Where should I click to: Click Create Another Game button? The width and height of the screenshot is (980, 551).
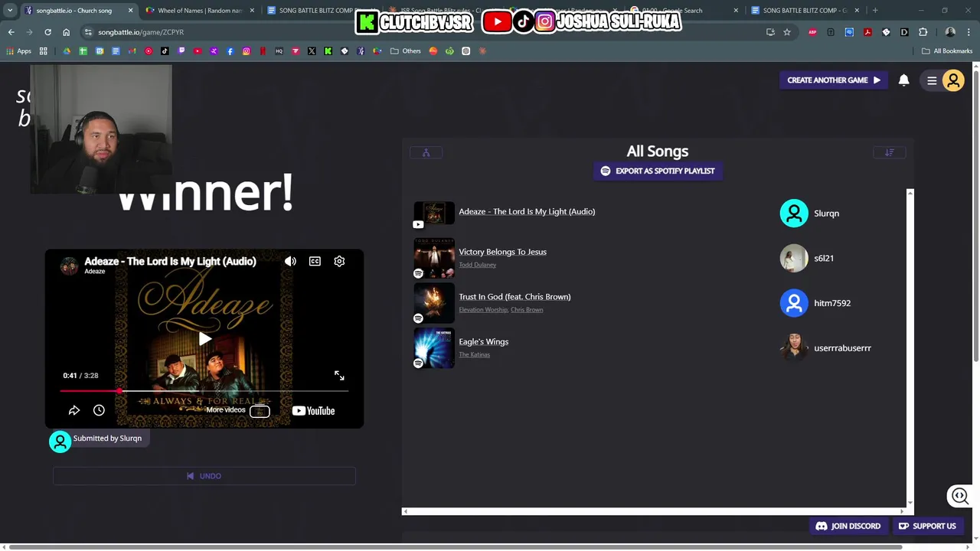click(x=833, y=80)
